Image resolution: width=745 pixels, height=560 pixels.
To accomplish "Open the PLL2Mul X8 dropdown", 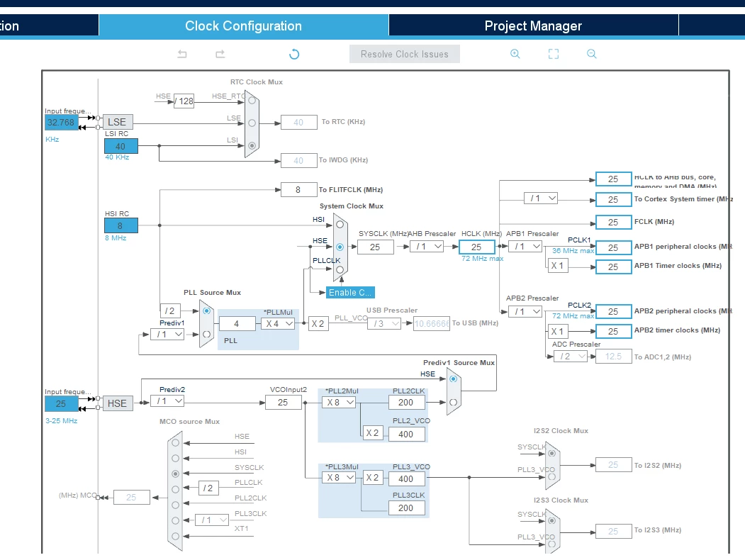I will (x=340, y=403).
